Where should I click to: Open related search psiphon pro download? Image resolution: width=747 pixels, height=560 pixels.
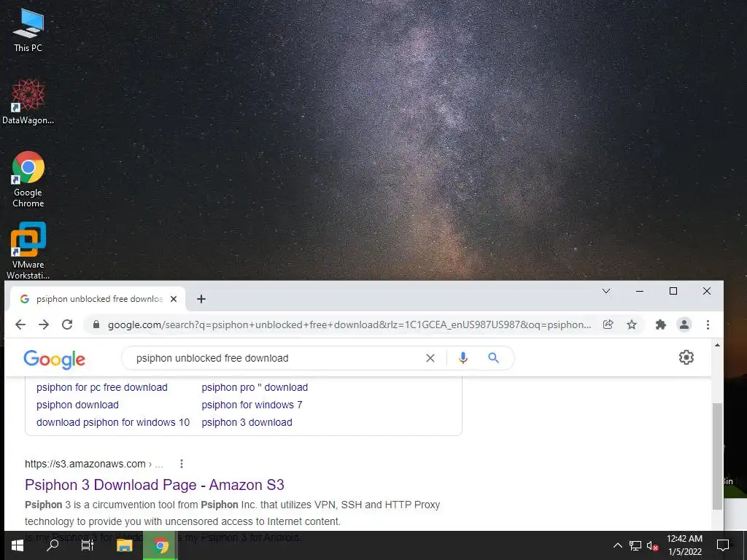coord(255,388)
